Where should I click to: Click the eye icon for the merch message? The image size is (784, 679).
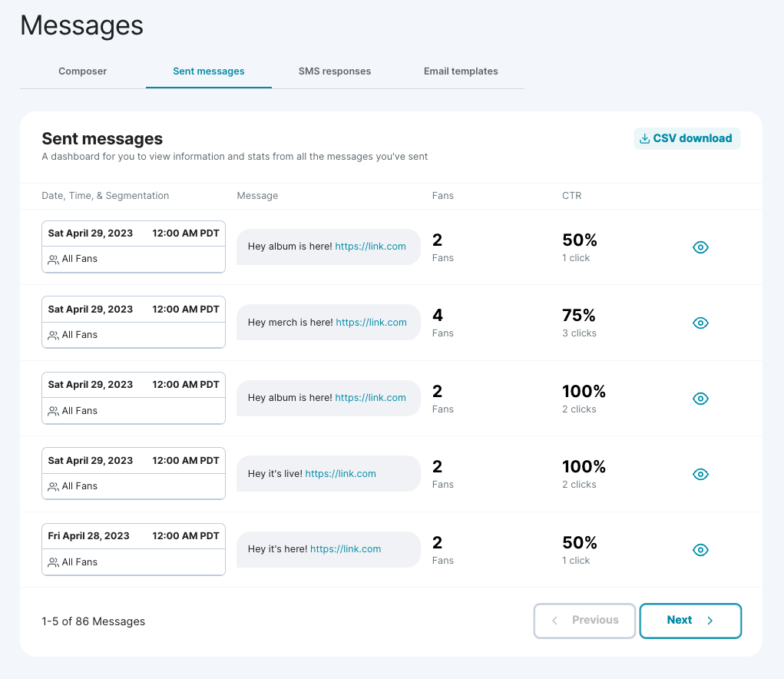coord(700,323)
